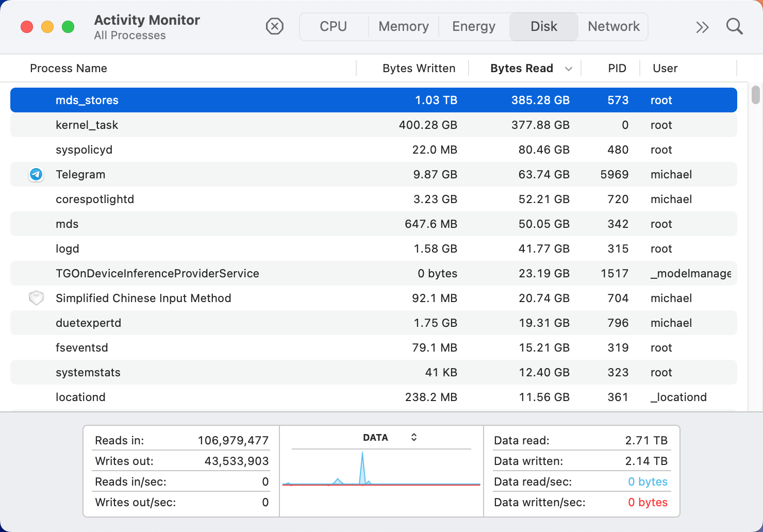Click the Simplified Chinese Input Method shield icon

[36, 298]
